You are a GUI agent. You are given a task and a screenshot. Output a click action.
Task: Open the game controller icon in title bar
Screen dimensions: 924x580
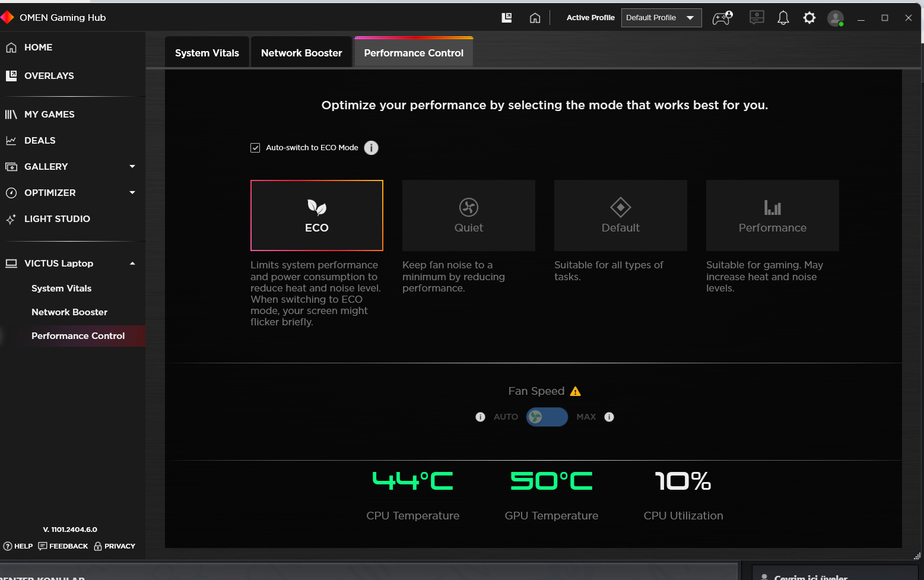[722, 18]
